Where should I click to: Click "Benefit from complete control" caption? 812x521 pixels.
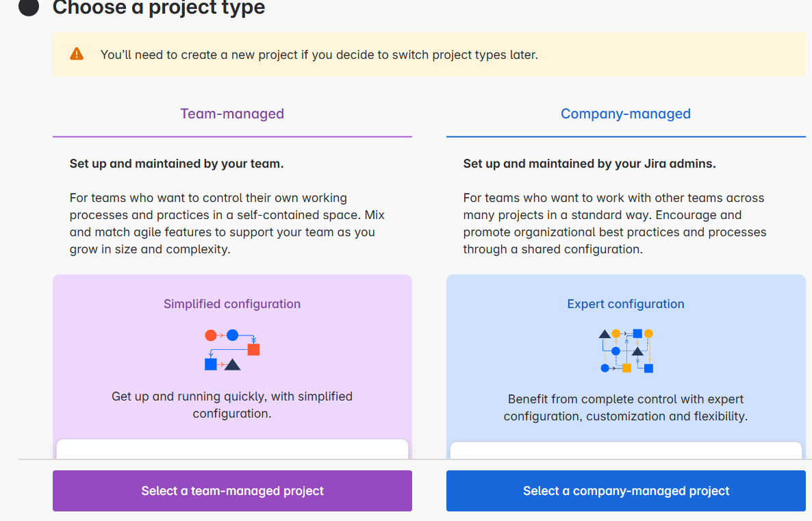[626, 407]
